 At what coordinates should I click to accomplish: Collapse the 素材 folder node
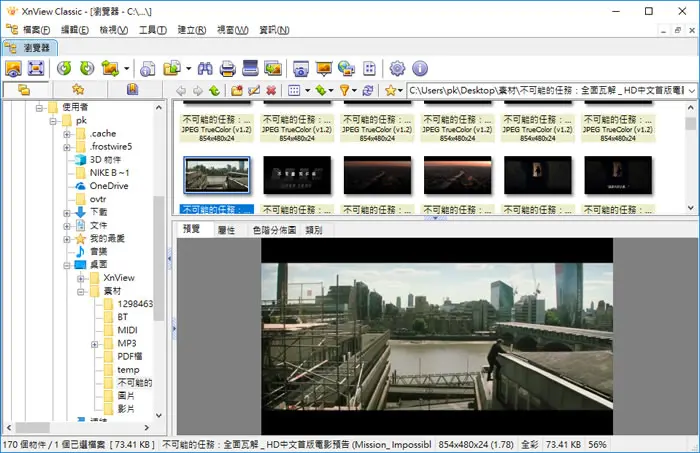tap(80, 292)
